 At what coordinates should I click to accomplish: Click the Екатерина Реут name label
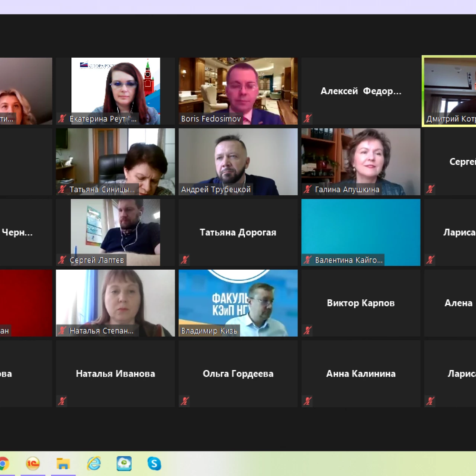click(x=103, y=119)
